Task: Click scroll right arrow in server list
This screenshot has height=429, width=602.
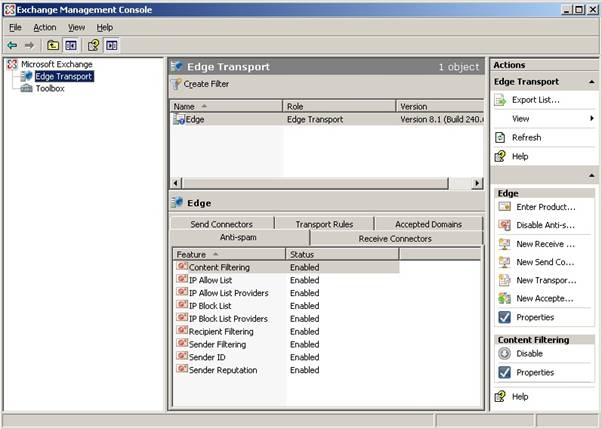Action: pyautogui.click(x=478, y=183)
